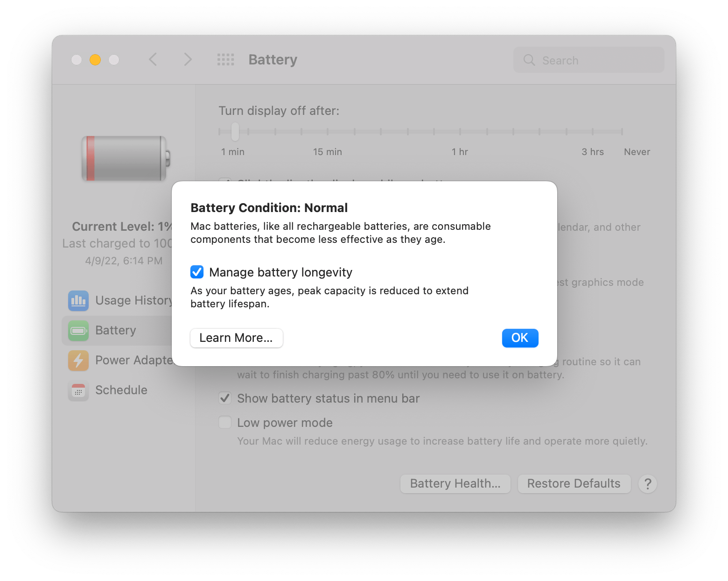Image resolution: width=728 pixels, height=581 pixels.
Task: Click the magnifier icon in the search bar
Action: click(x=529, y=60)
